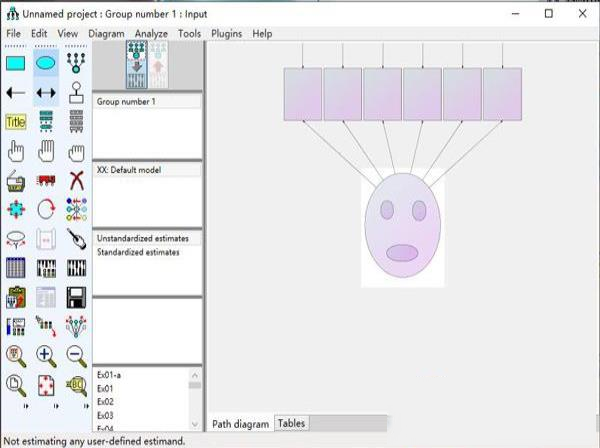Viewport: 600px width, 448px height.
Task: Open the select data files icon
Action: [16, 268]
